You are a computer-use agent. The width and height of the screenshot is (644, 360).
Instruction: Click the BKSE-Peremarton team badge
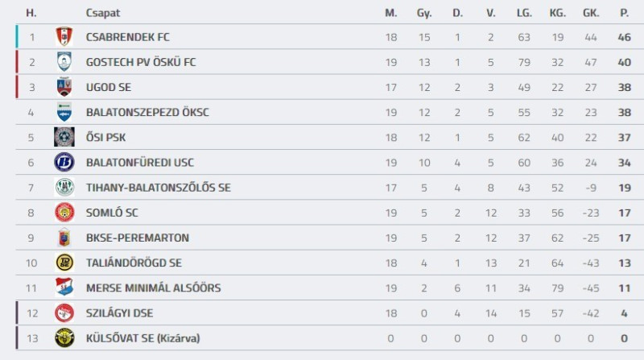click(64, 238)
